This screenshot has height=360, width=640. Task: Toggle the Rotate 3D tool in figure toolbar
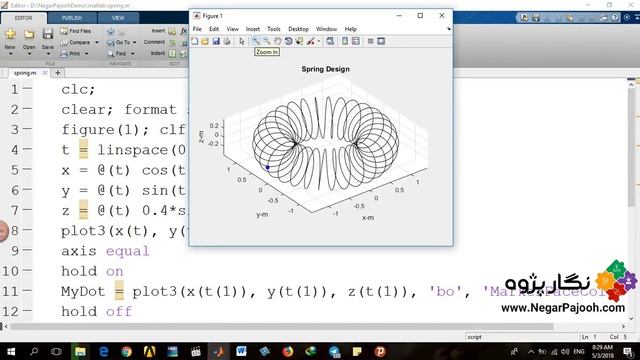click(x=289, y=41)
